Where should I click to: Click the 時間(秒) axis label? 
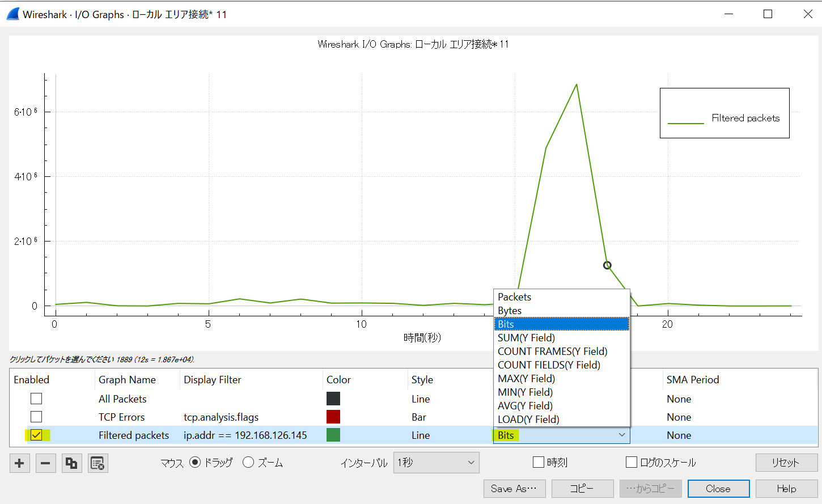(x=422, y=338)
